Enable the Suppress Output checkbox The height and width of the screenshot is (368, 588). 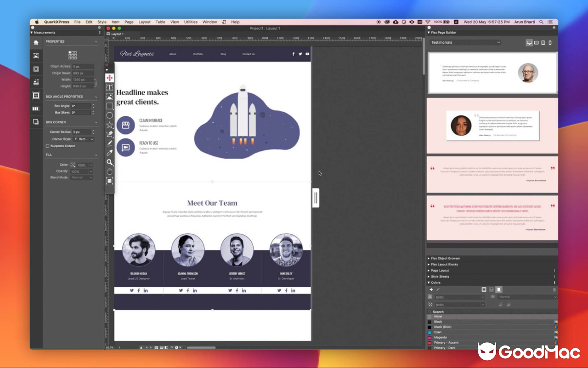tap(47, 146)
